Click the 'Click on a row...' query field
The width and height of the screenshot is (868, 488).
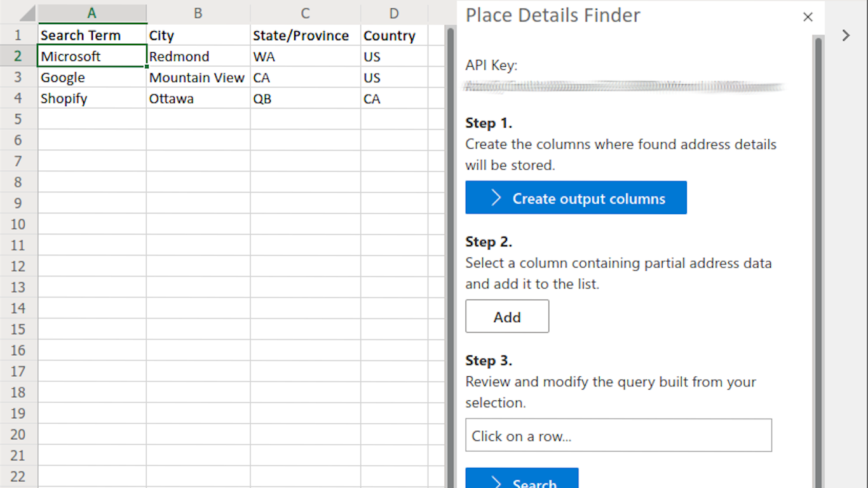tap(618, 436)
